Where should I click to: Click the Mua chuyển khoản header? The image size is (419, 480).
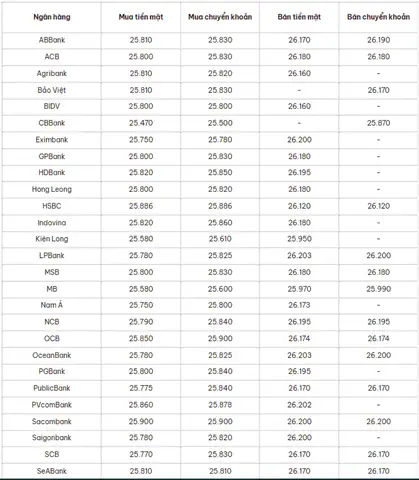coord(220,17)
